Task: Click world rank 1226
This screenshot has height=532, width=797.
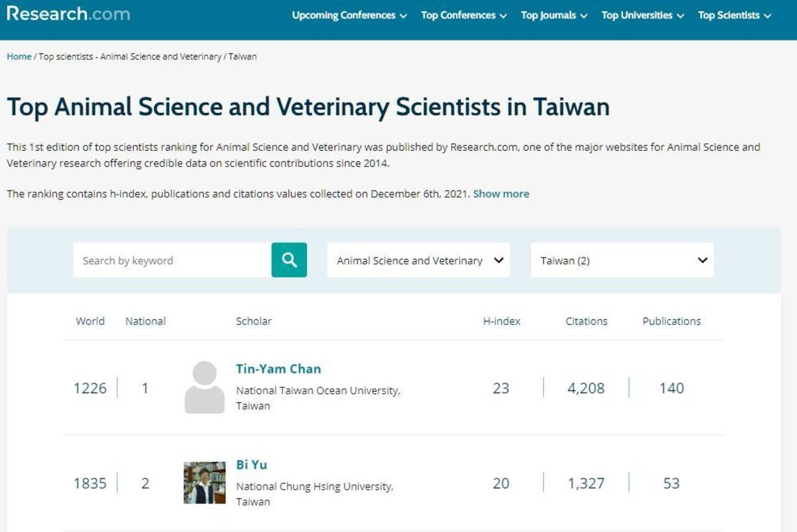Action: point(90,388)
